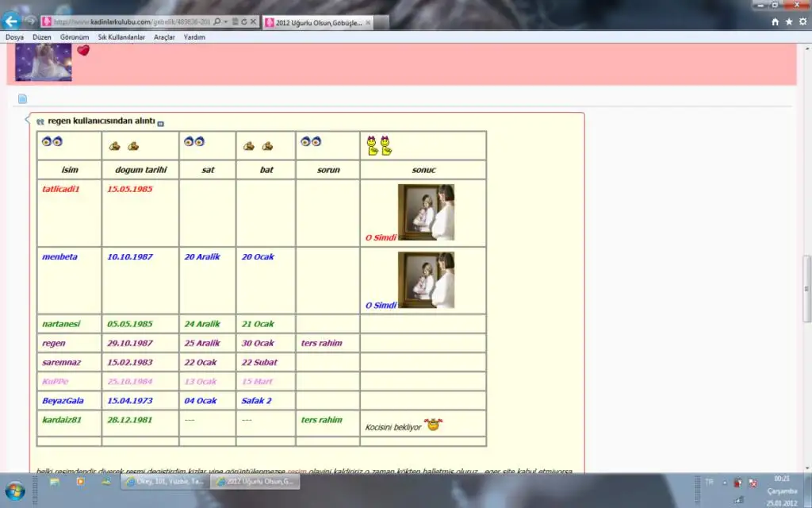812x508 pixels.
Task: Open the browser Home icon
Action: coord(775,21)
